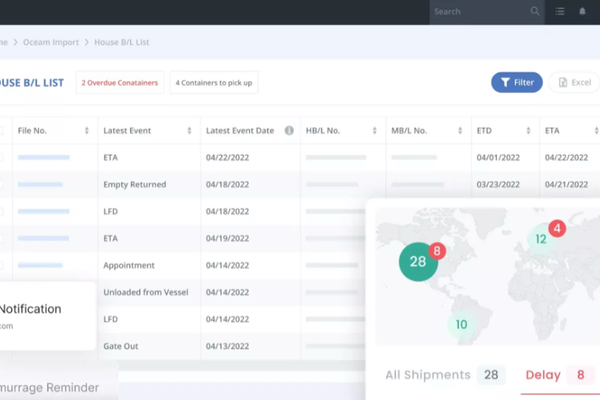Click the ETD value 04/01/2022
600x400 pixels.
[498, 157]
